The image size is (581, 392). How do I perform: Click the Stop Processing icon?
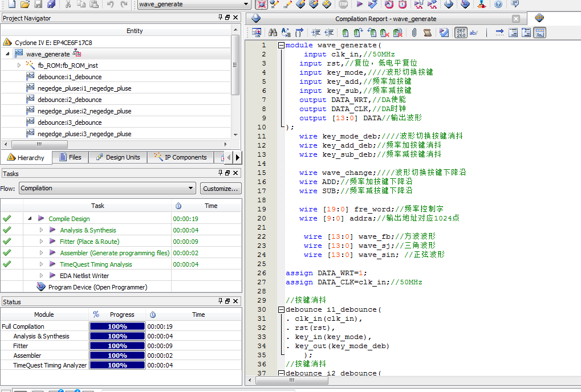pos(343,4)
